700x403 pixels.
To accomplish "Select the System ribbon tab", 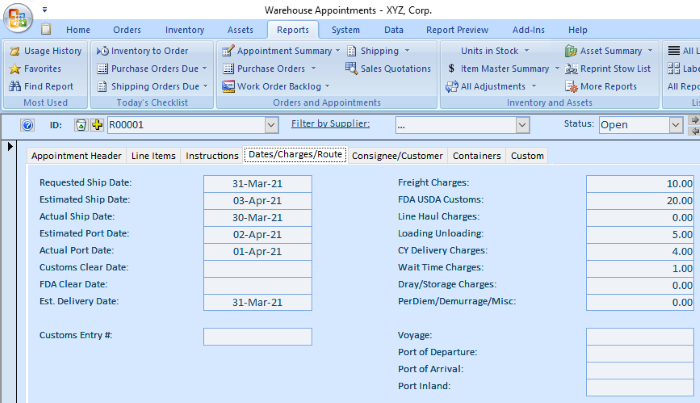I will [346, 30].
